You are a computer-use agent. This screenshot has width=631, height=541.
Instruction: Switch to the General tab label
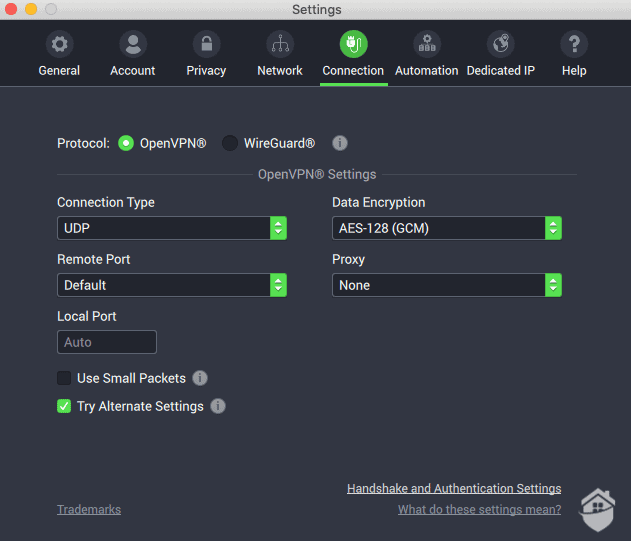(x=59, y=71)
